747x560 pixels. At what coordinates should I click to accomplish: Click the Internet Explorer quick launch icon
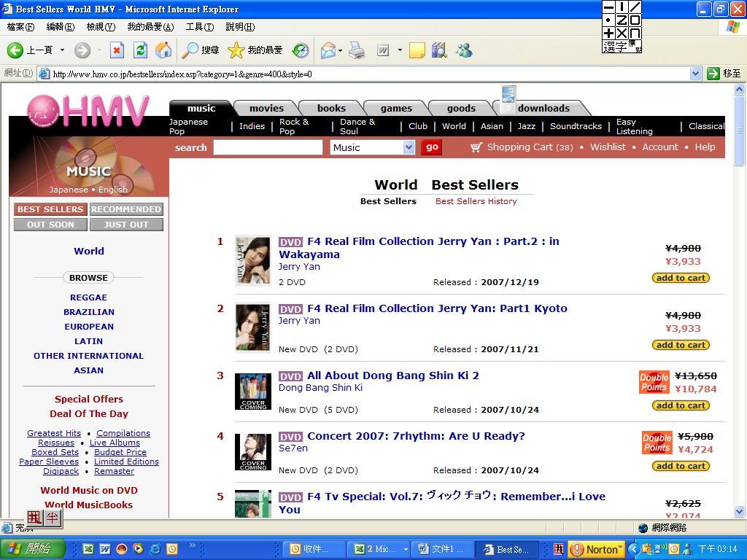click(x=155, y=549)
